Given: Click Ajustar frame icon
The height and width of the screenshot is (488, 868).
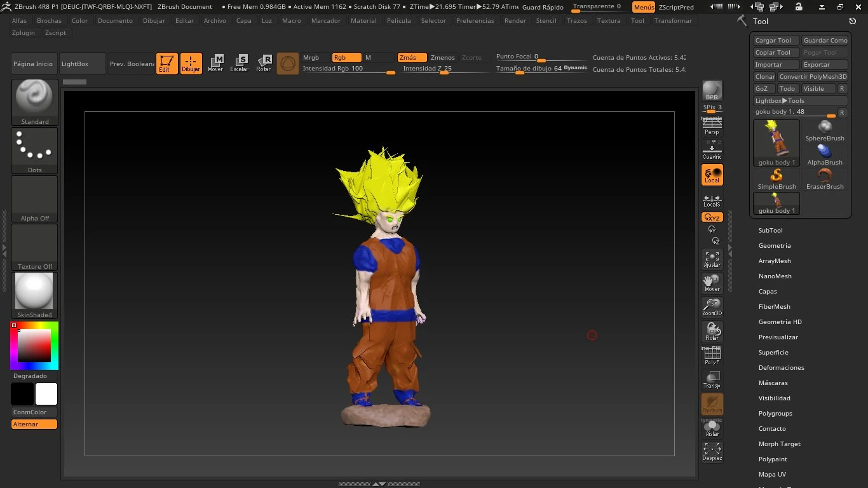Looking at the screenshot, I should click(x=712, y=259).
